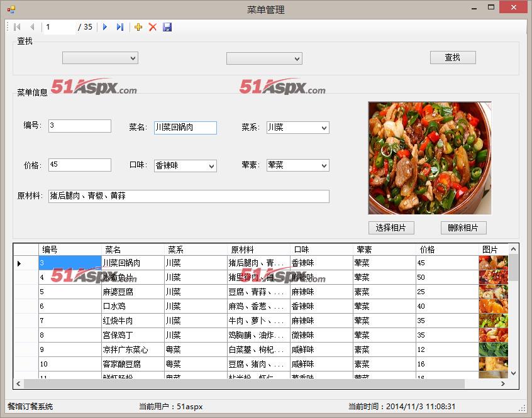
Task: Click the grid's horizontal scrollbar right arrow
Action: [x=502, y=383]
